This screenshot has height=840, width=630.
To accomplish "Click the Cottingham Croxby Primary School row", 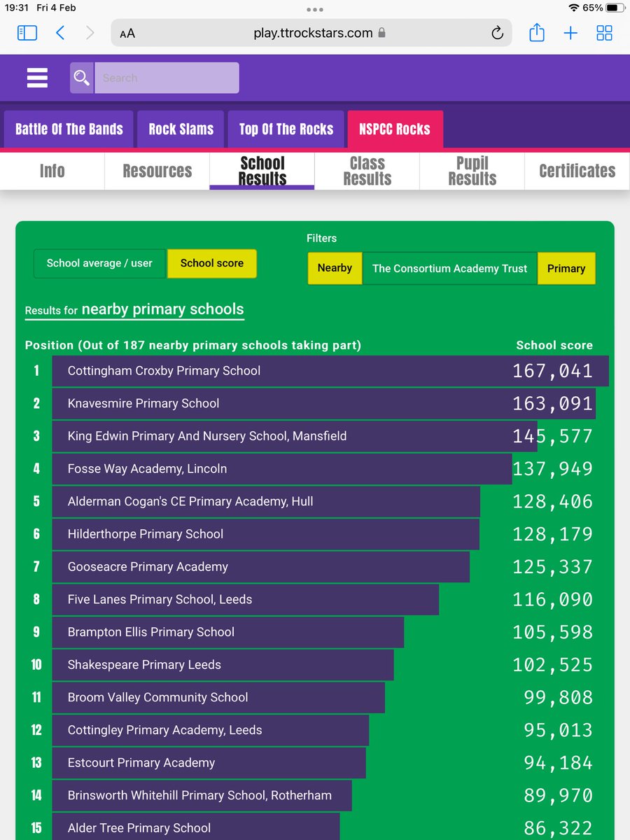I will click(330, 371).
